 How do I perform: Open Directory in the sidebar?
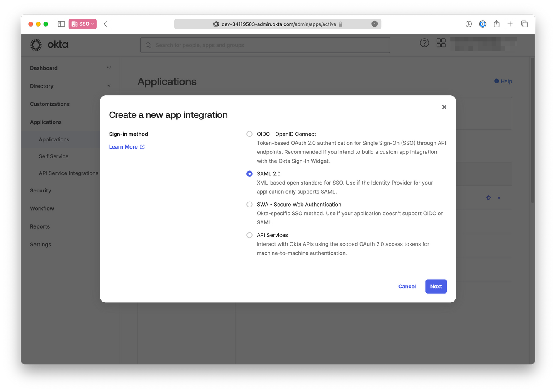tap(41, 86)
